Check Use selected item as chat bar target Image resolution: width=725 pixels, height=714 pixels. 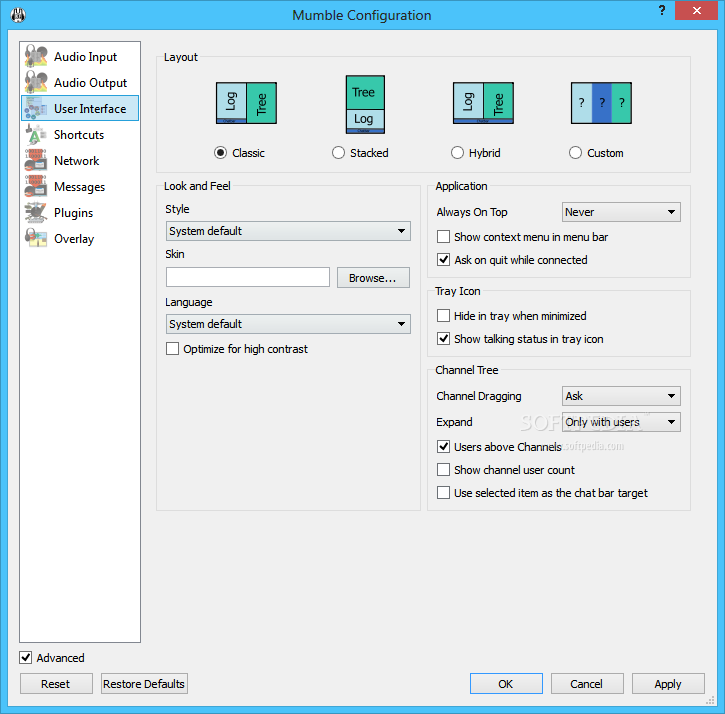(443, 493)
